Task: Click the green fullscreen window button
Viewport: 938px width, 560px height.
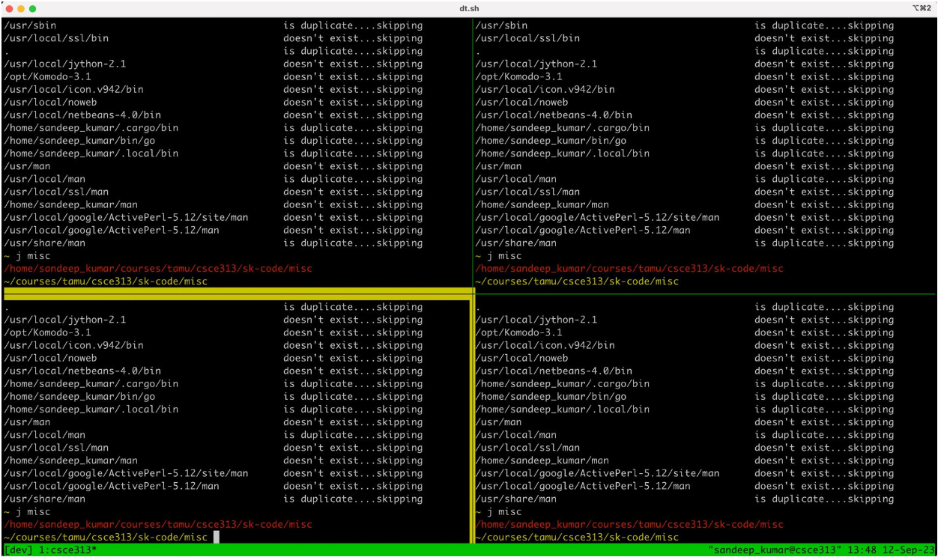Action: pos(32,8)
